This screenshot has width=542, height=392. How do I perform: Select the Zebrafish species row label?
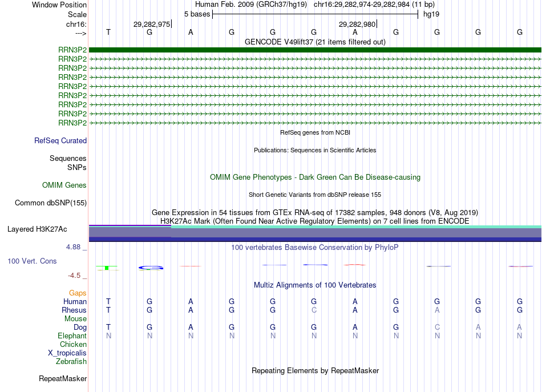(x=71, y=362)
